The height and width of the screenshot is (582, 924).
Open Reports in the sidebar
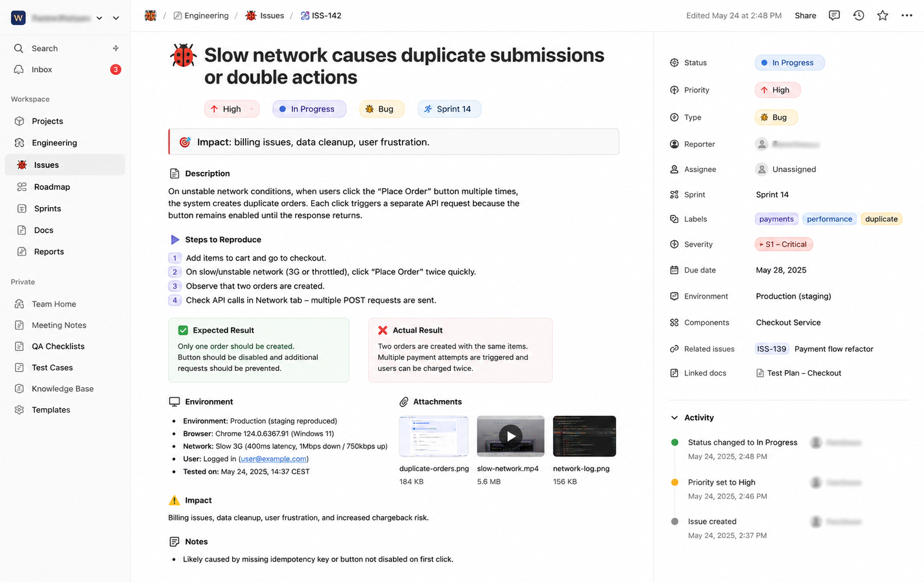coord(65,252)
